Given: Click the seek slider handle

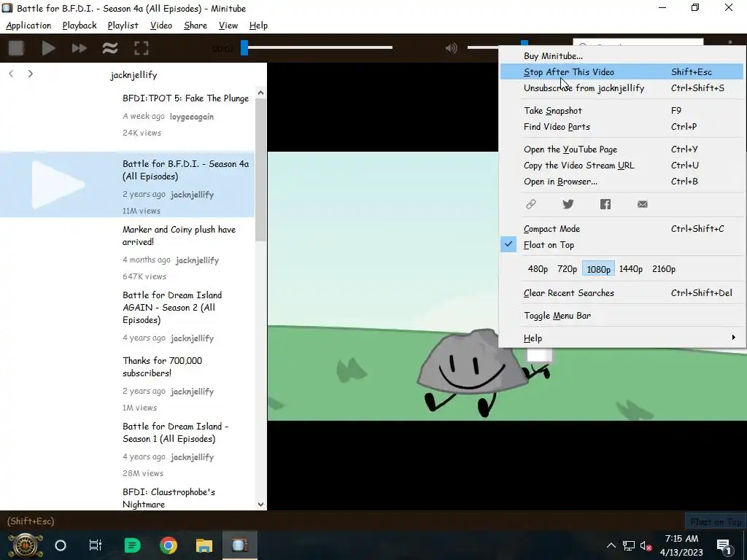Looking at the screenshot, I should point(244,47).
